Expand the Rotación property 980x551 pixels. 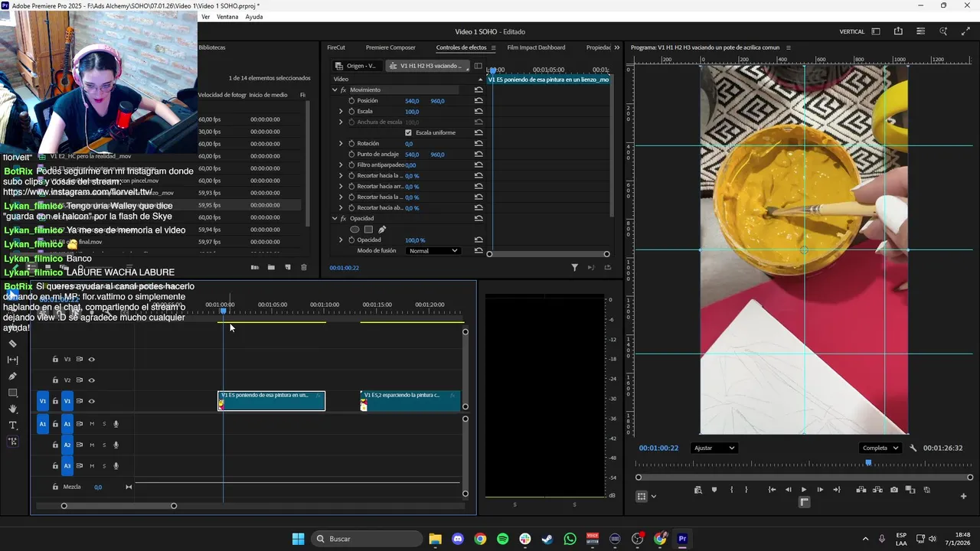click(x=341, y=143)
